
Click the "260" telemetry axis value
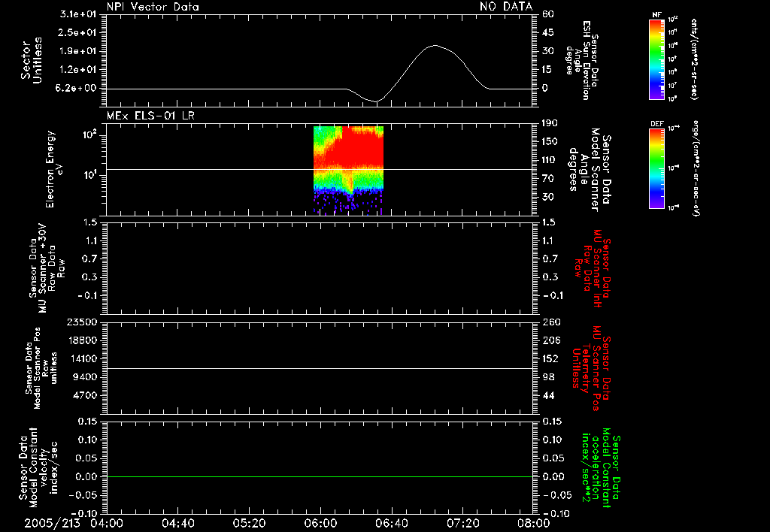click(551, 322)
